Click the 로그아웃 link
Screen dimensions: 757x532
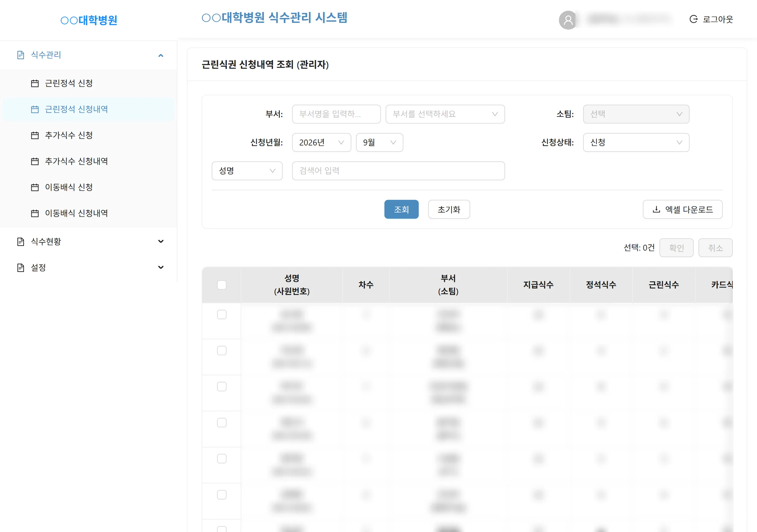(x=711, y=20)
